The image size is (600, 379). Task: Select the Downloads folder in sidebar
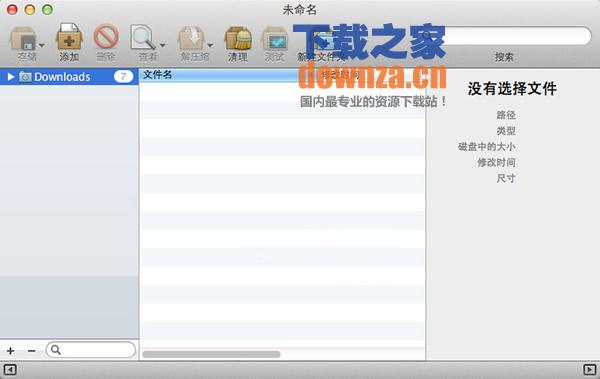coord(69,77)
